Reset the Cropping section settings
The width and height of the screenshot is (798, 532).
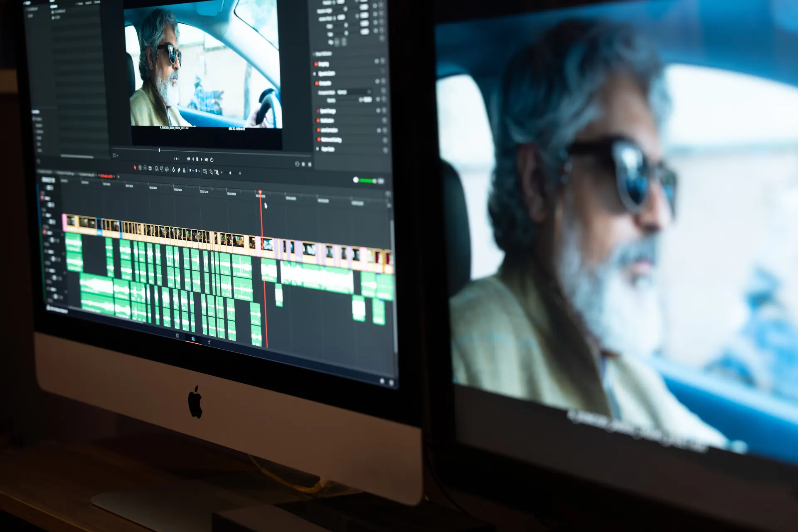click(382, 61)
